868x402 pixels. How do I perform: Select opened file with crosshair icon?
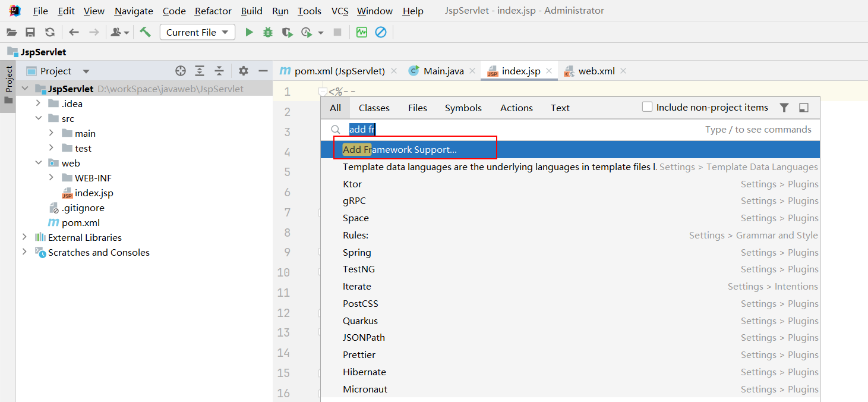[x=181, y=71]
